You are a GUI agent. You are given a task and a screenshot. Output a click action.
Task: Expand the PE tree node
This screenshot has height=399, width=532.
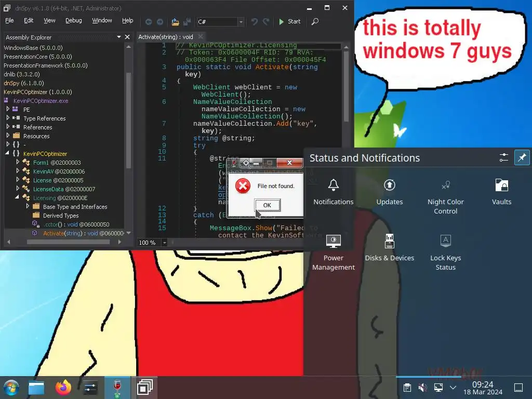tap(8, 109)
